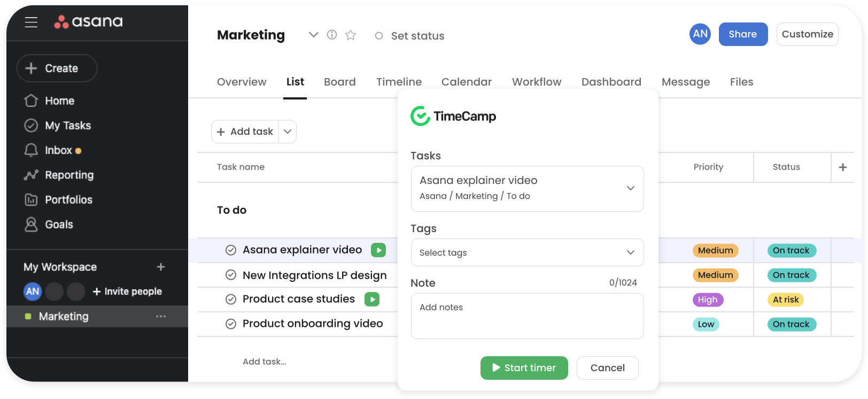Open My Tasks from the sidebar

tap(68, 126)
